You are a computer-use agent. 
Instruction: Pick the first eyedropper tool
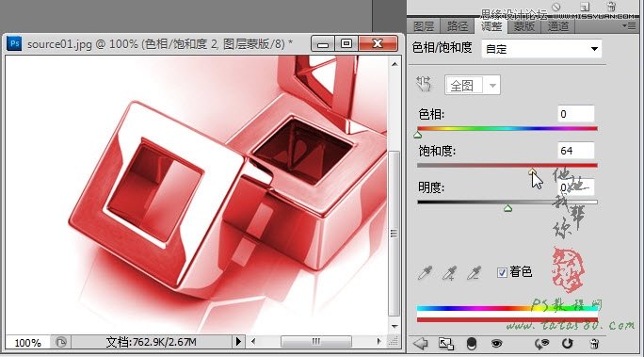tap(425, 273)
